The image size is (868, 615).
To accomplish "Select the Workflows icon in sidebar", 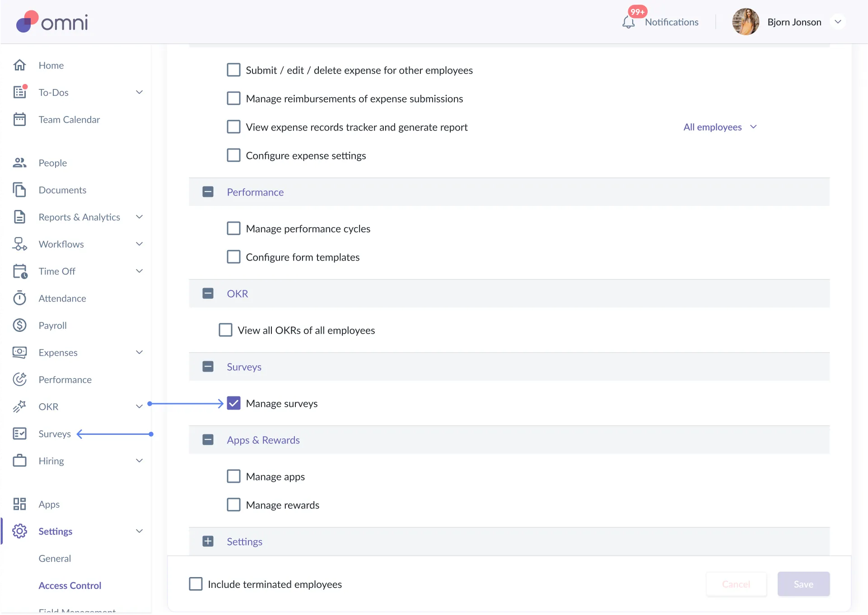I will pyautogui.click(x=19, y=244).
